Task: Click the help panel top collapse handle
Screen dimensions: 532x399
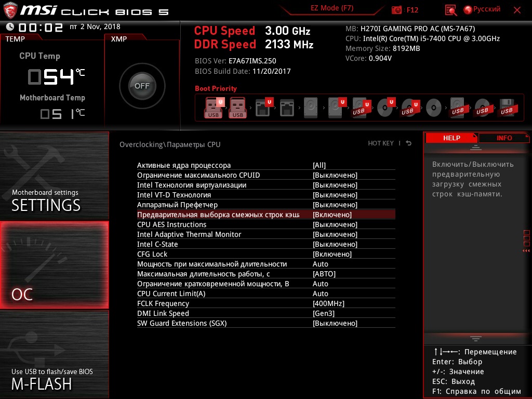Action: pyautogui.click(x=476, y=147)
